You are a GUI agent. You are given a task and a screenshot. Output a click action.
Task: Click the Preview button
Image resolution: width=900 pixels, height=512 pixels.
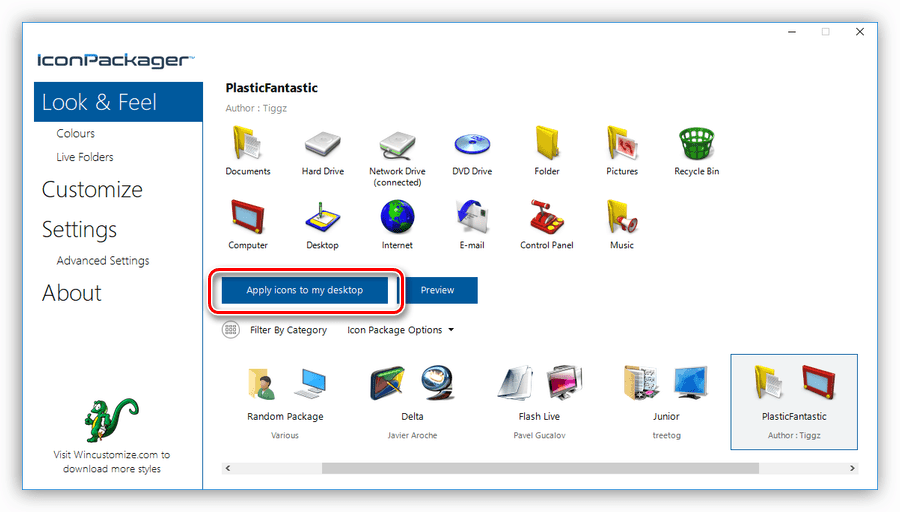coord(437,290)
